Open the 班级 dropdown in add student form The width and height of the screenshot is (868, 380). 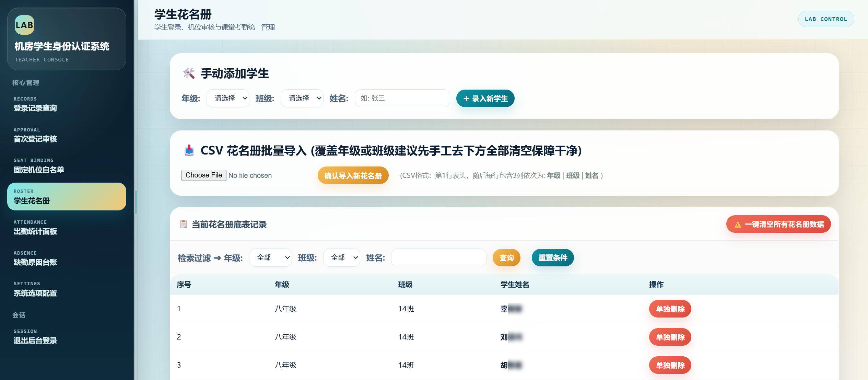coord(302,98)
